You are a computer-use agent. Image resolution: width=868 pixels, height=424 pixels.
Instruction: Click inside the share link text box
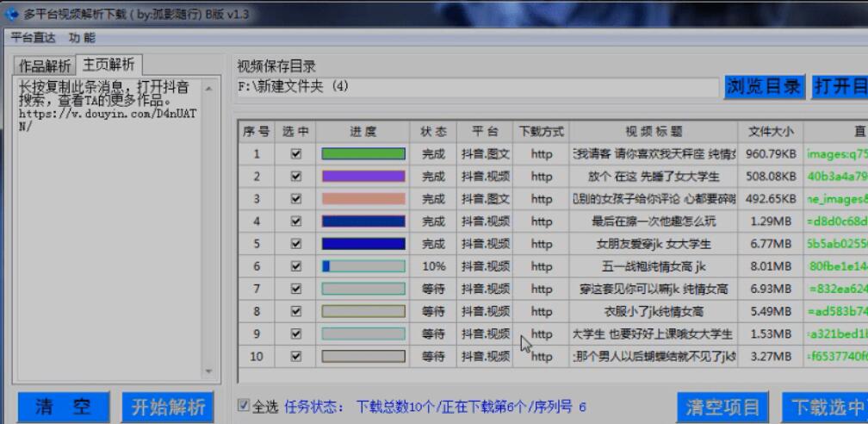click(108, 228)
